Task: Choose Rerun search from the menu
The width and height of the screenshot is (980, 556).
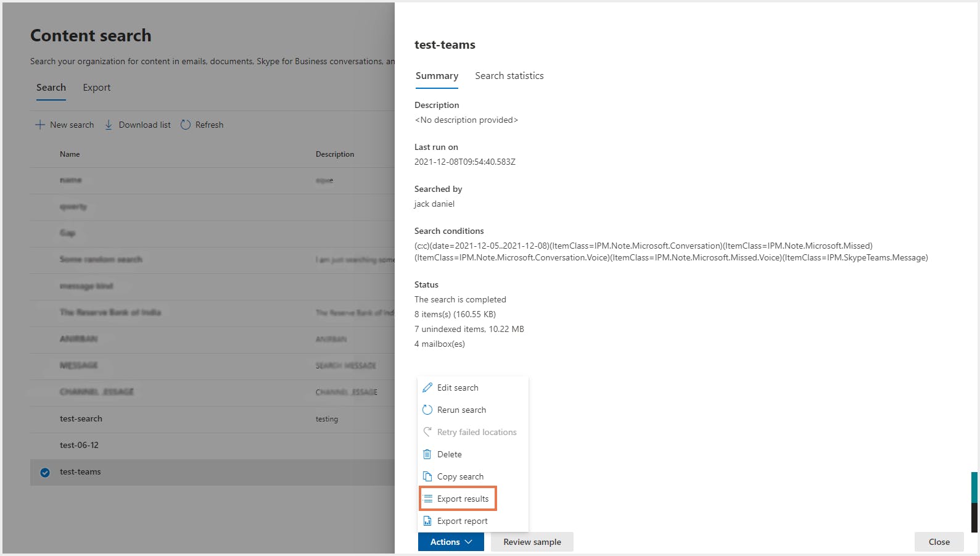Action: [x=461, y=410]
